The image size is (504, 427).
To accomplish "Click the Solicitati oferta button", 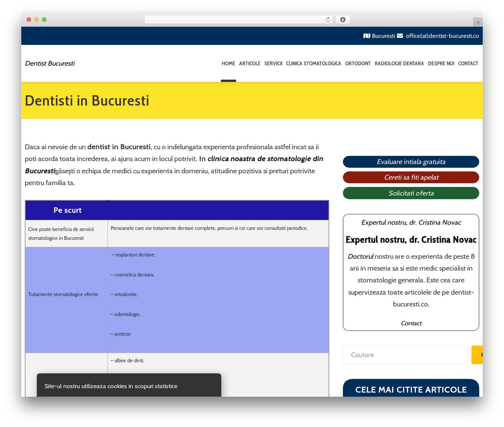I will [x=411, y=193].
